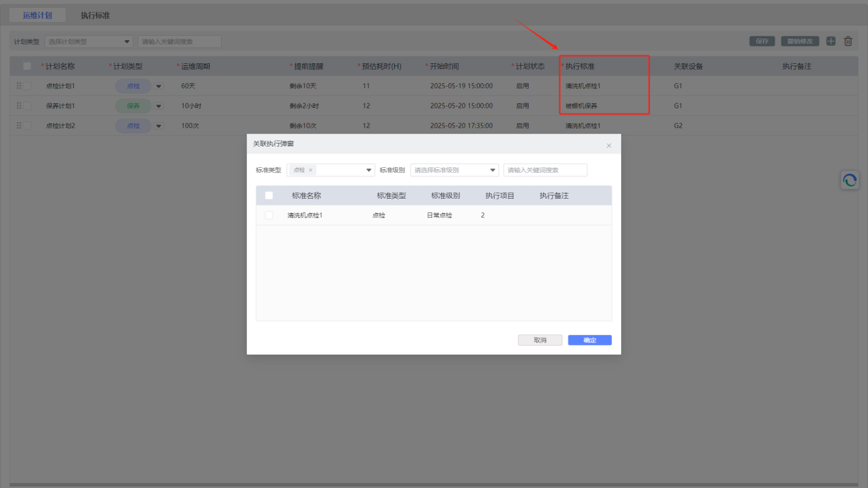Click the dialog keyword search input field

545,170
